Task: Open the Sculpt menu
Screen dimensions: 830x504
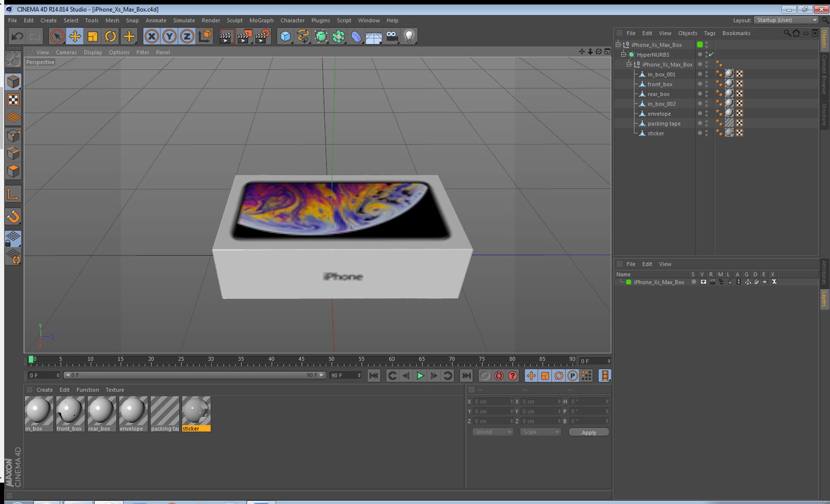Action: pyautogui.click(x=234, y=21)
